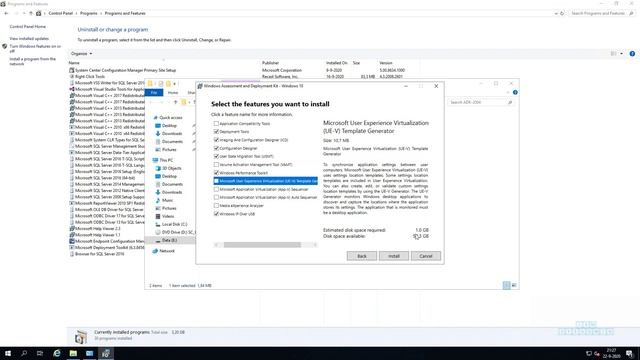The height and width of the screenshot is (360, 640).
Task: Check App-V Auto Sequencer feature
Action: coord(216,197)
